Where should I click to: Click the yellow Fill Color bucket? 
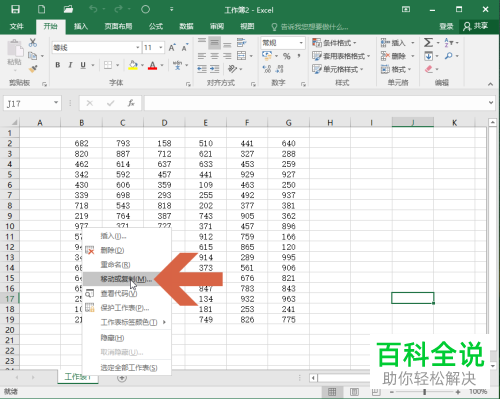point(133,65)
